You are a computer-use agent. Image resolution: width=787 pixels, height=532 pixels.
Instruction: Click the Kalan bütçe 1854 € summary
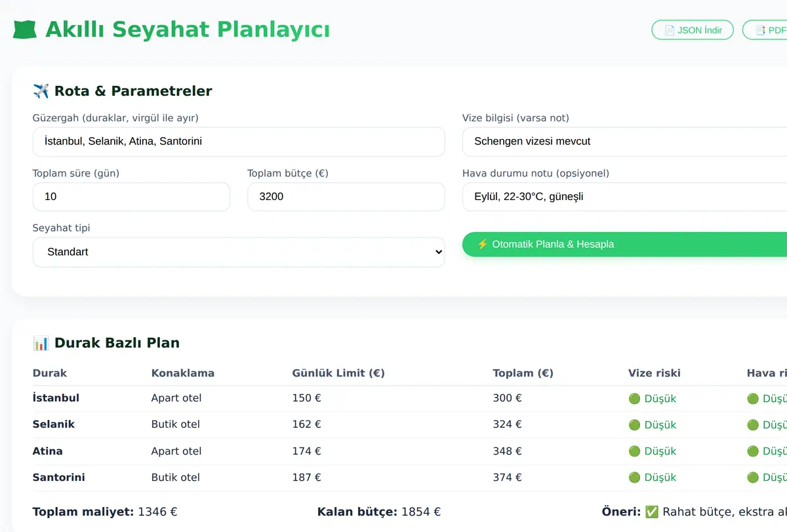[379, 512]
